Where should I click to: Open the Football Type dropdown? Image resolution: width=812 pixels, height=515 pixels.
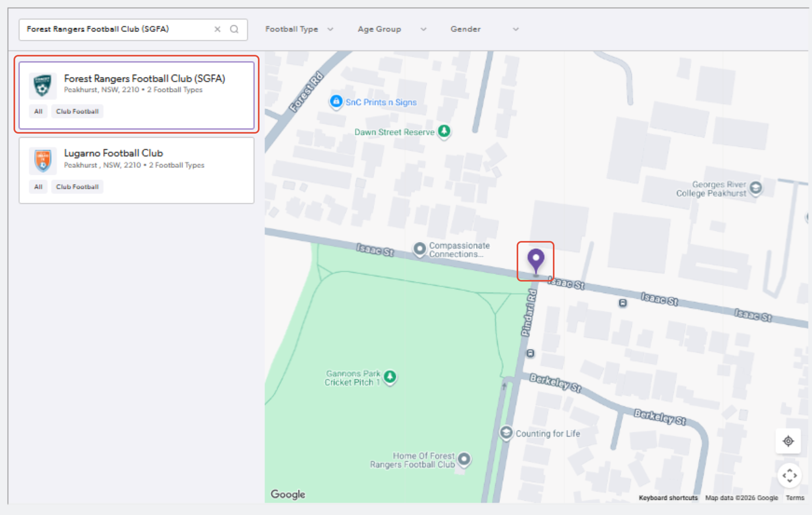tap(299, 29)
